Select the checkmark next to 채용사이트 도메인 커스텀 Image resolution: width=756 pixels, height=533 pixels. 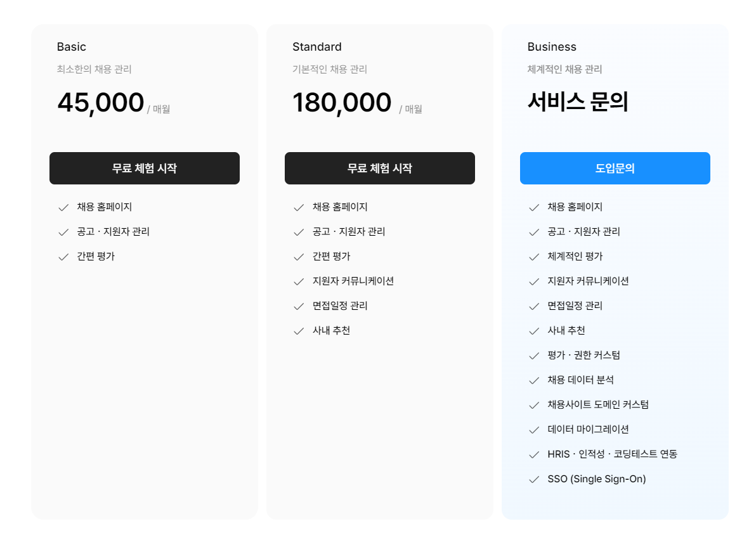[x=533, y=404]
